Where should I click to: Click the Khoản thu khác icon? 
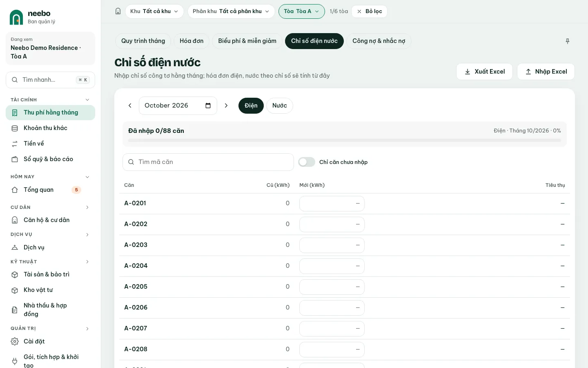[15, 128]
